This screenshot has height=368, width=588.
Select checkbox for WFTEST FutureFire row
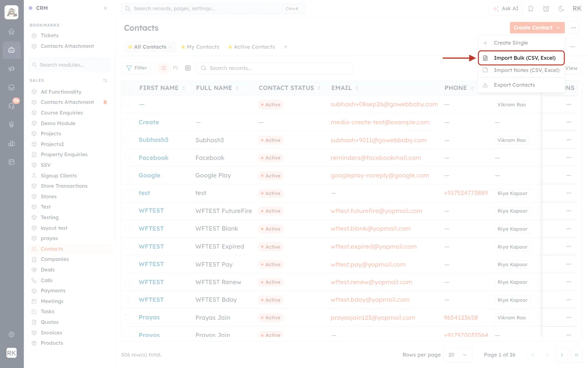coord(127,211)
